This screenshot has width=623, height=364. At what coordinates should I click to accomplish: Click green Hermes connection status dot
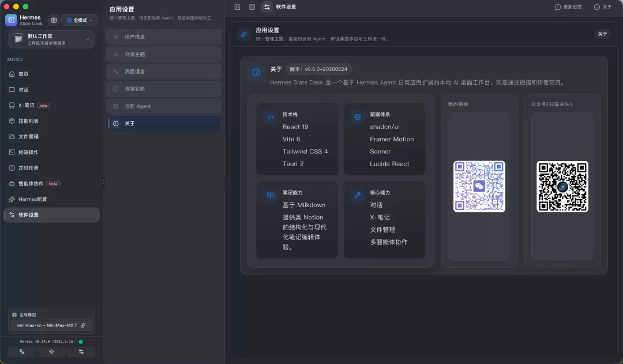[x=81, y=342]
